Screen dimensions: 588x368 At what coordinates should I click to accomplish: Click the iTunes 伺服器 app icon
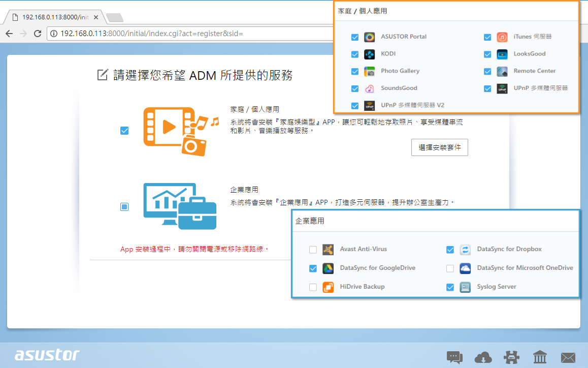pyautogui.click(x=502, y=37)
